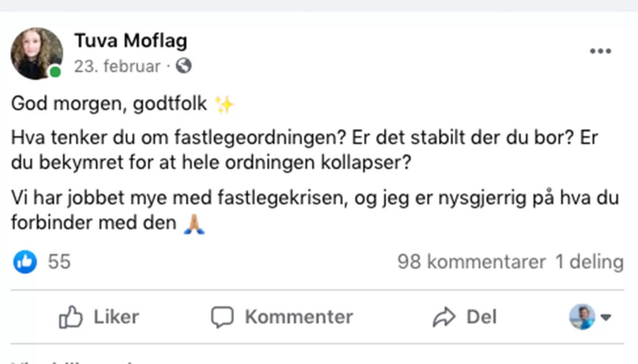This screenshot has width=638, height=364.
Task: Click the globe public audience icon
Action: (184, 66)
